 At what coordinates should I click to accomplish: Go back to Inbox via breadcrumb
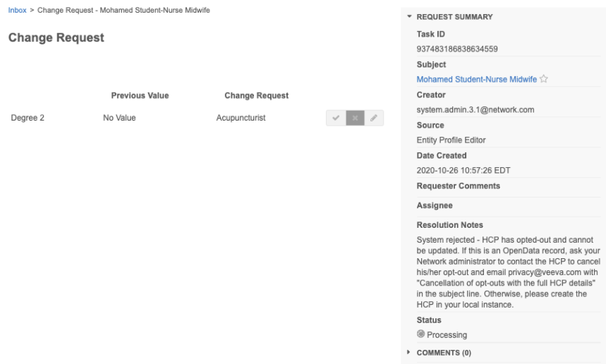(x=19, y=9)
